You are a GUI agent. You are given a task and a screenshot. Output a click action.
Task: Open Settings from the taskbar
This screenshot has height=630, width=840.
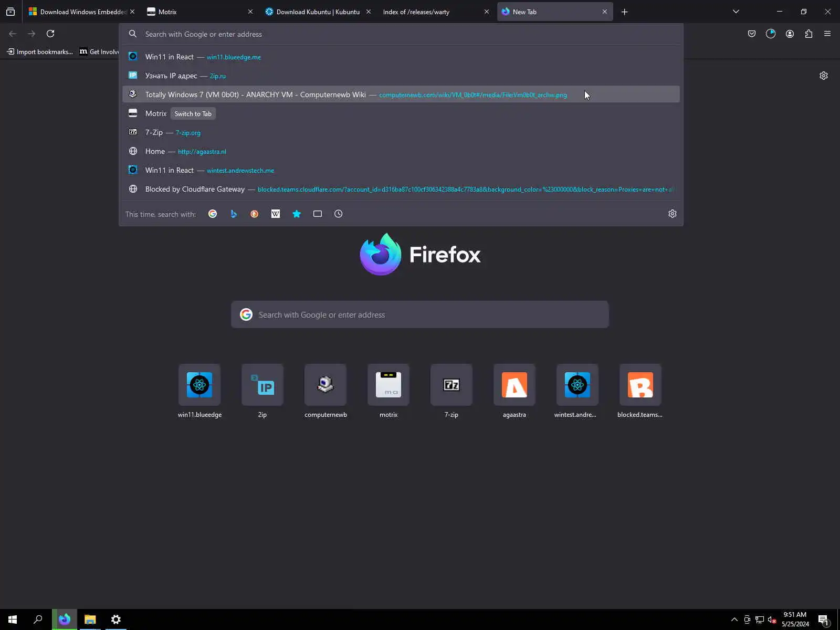(116, 619)
